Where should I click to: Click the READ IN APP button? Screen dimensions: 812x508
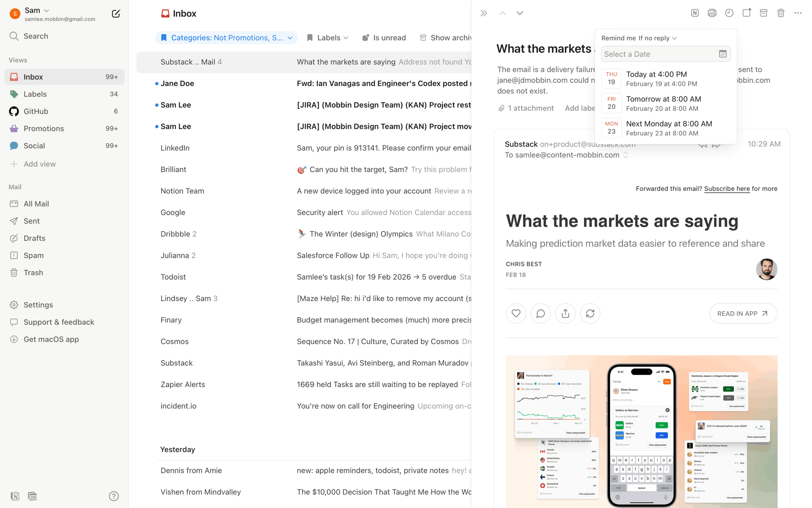(743, 314)
